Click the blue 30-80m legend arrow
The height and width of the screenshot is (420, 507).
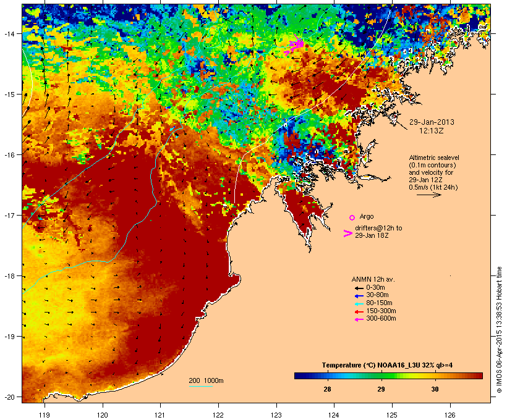pos(359,296)
